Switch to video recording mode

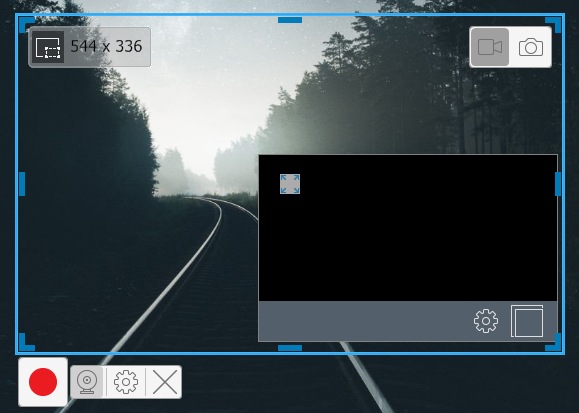(x=490, y=47)
